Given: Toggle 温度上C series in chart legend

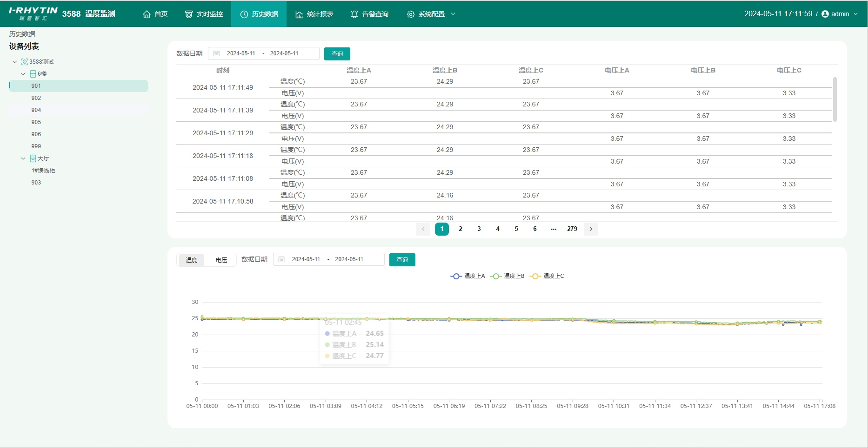Looking at the screenshot, I should click(547, 276).
